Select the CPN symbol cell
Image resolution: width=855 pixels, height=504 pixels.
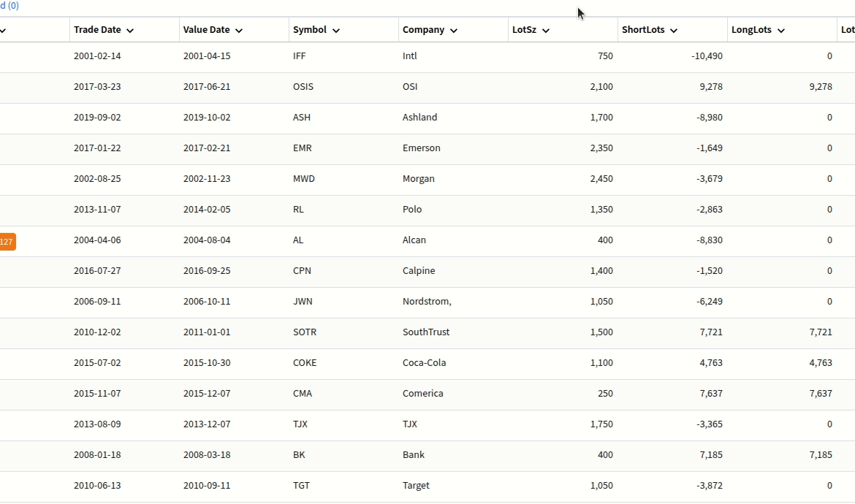302,270
